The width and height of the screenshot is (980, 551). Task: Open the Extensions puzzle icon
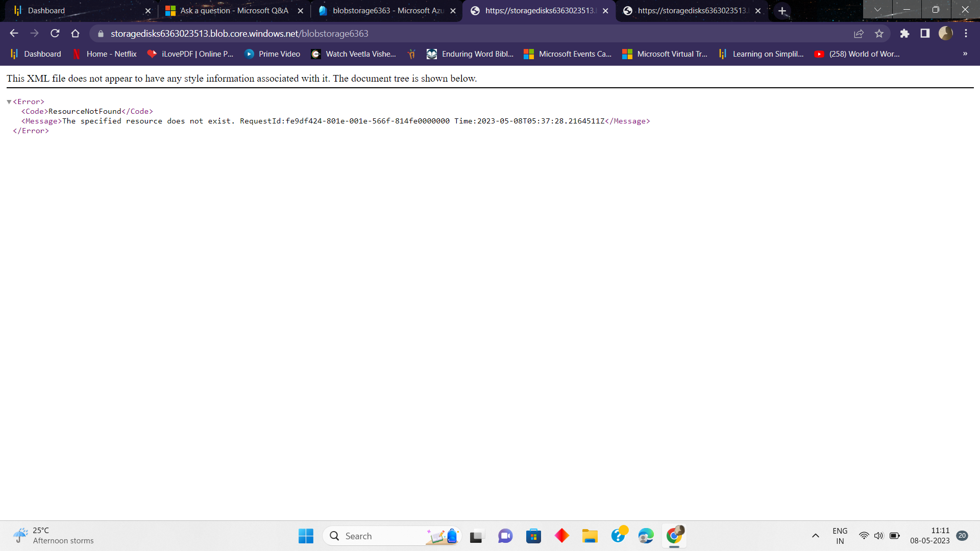[x=904, y=34]
